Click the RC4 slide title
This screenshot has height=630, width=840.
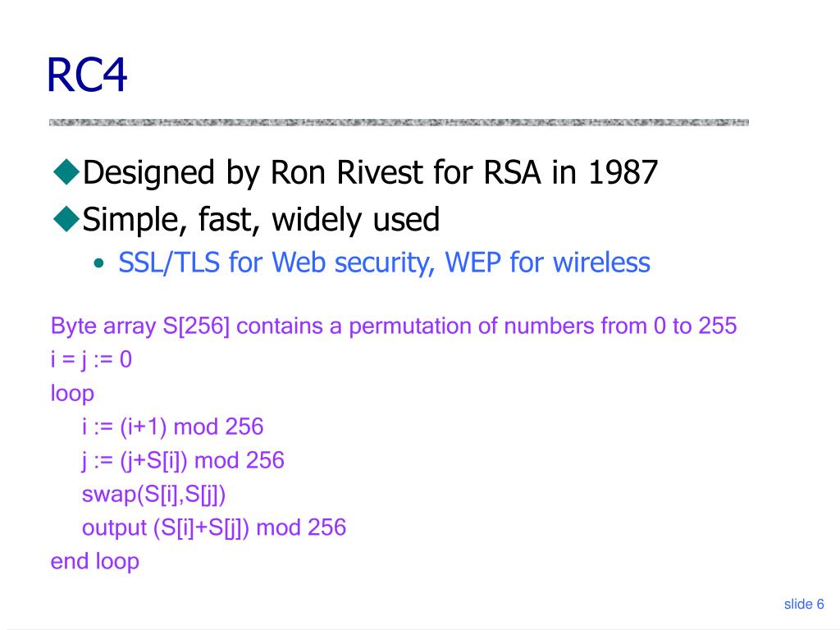click(x=87, y=75)
